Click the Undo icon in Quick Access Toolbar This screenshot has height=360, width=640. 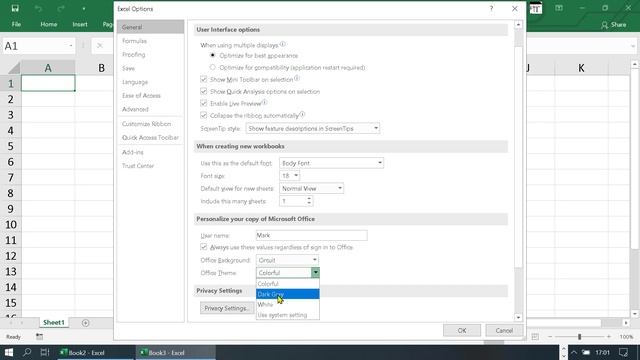38,9
